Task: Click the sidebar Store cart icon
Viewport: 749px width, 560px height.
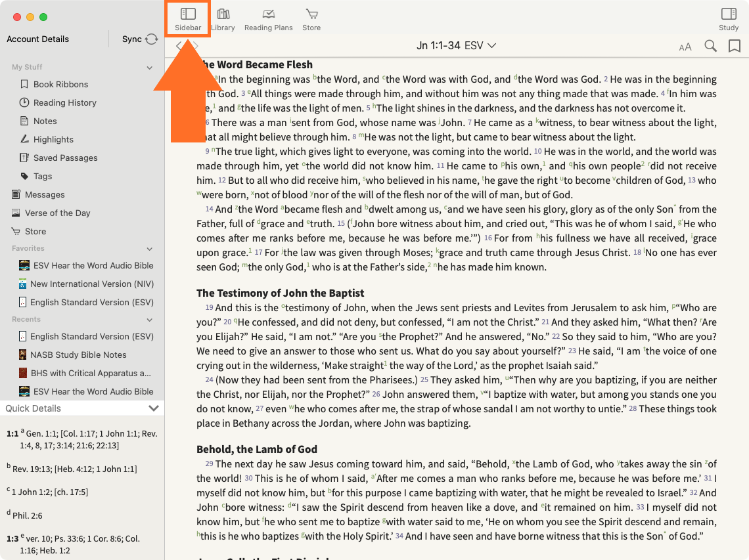Action: [x=16, y=232]
